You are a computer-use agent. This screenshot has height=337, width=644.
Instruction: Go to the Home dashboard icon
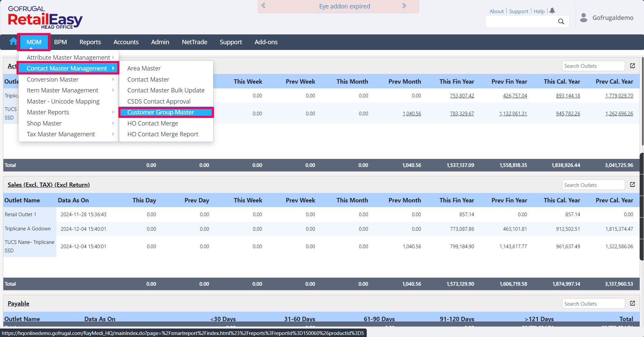(x=13, y=41)
